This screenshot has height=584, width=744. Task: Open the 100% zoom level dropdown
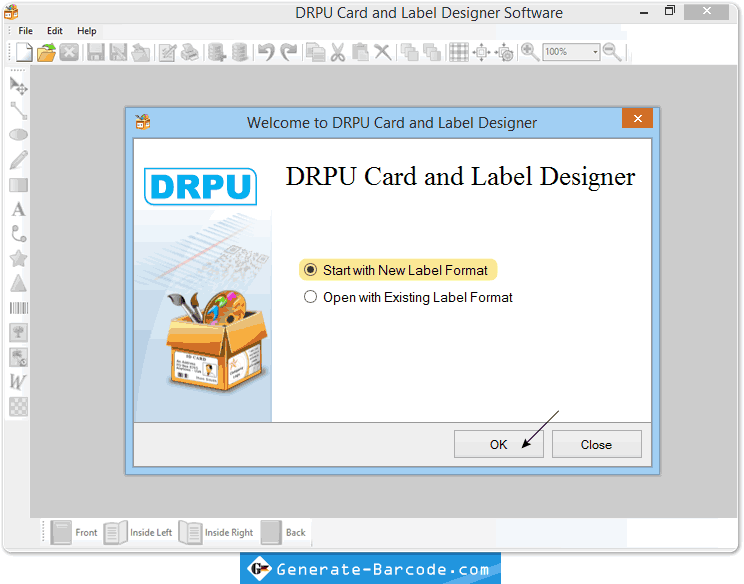click(x=595, y=52)
